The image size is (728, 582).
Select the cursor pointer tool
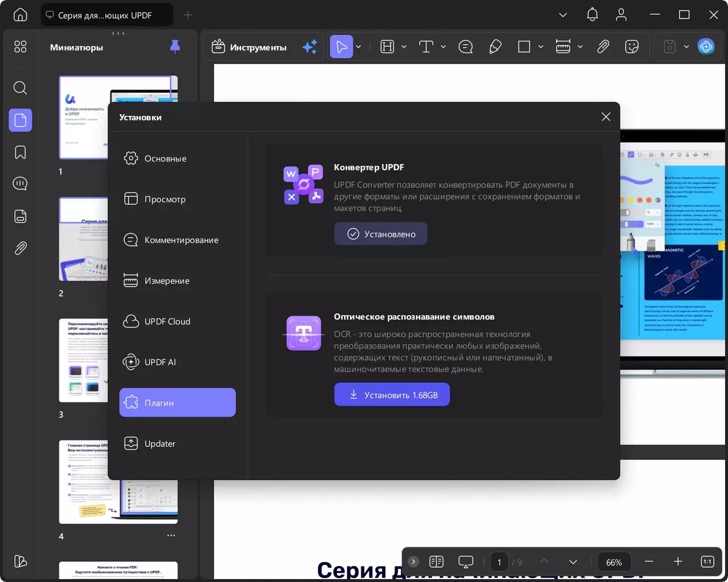(341, 47)
